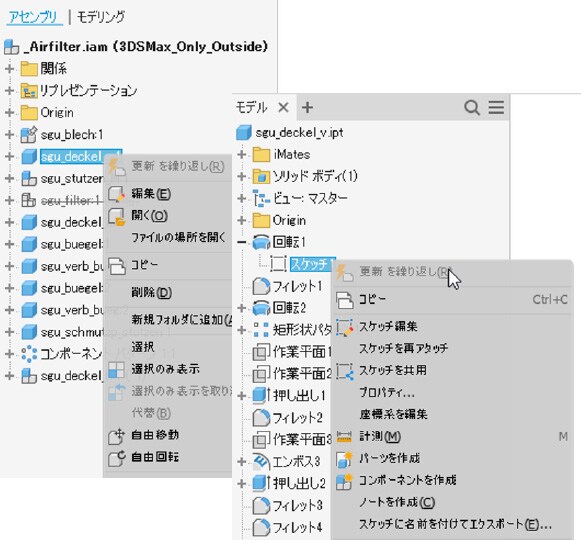Add a new panel tab with the plus icon

pos(307,107)
